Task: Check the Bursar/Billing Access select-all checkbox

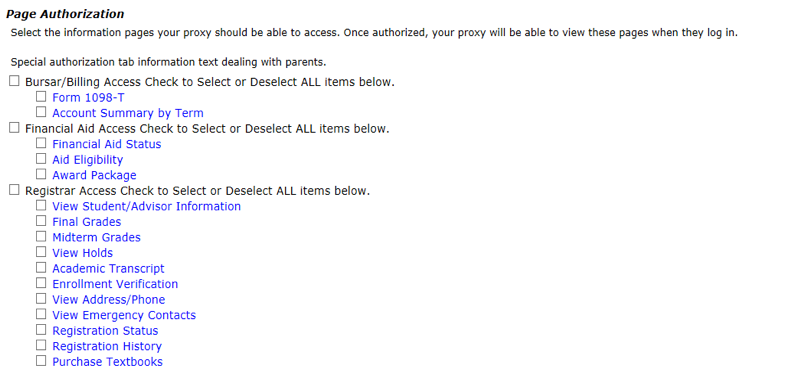Action: (x=14, y=81)
